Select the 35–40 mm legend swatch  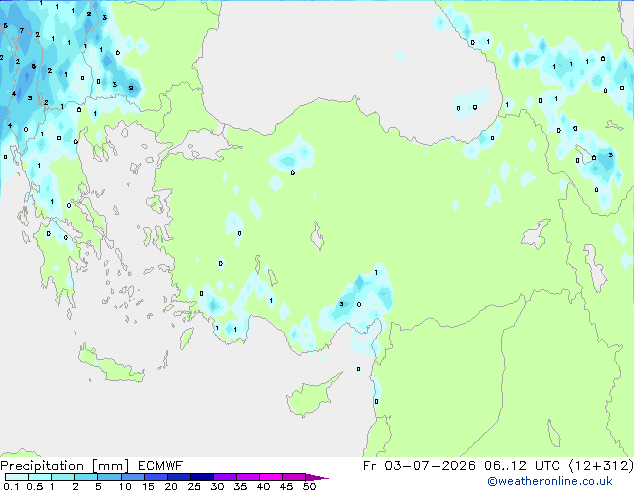click(247, 477)
